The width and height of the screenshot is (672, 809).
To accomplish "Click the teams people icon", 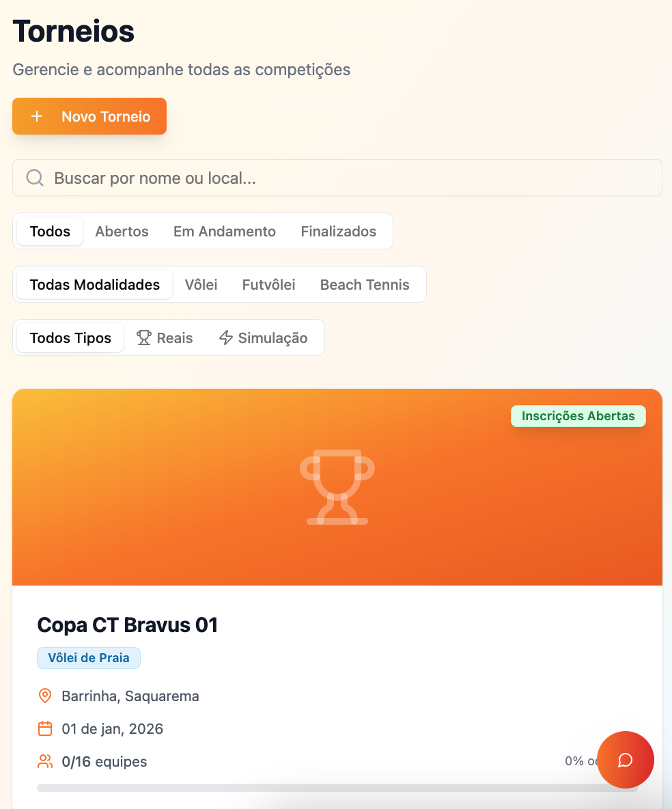I will tap(45, 761).
